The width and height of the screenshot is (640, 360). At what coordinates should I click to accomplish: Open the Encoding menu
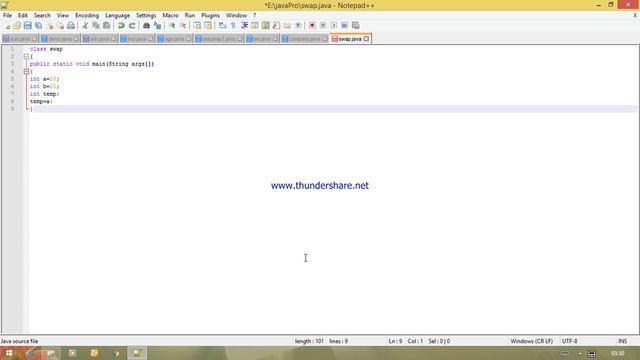click(87, 16)
